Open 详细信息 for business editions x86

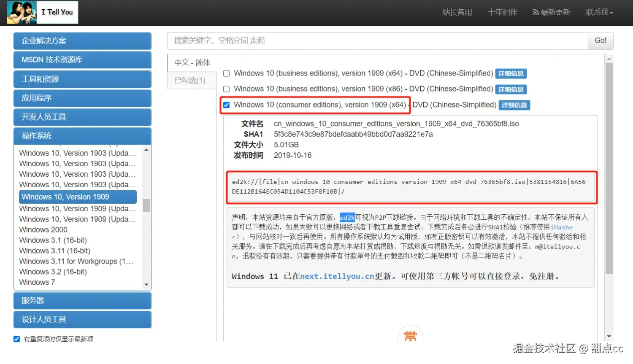coord(511,89)
